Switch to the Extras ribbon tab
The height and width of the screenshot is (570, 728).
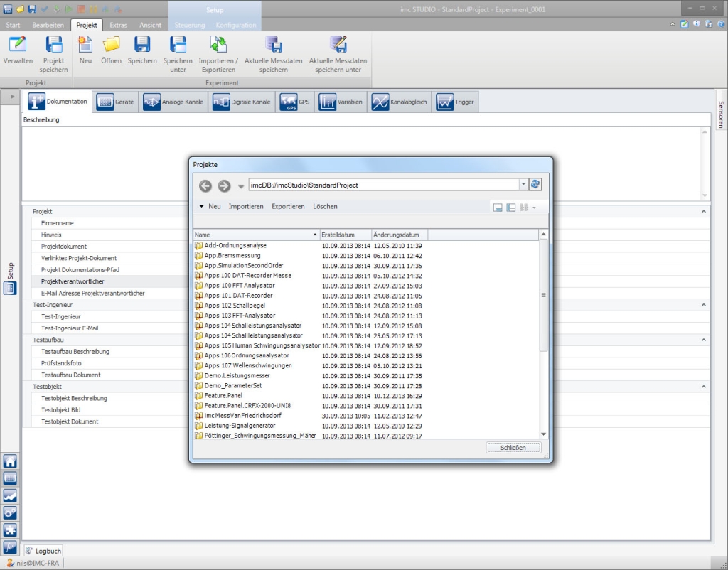[118, 24]
